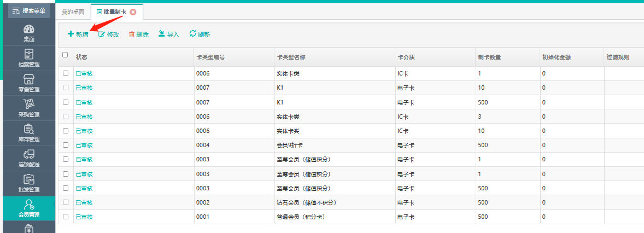
Task: Click card number 0004 cell
Action: [234, 145]
